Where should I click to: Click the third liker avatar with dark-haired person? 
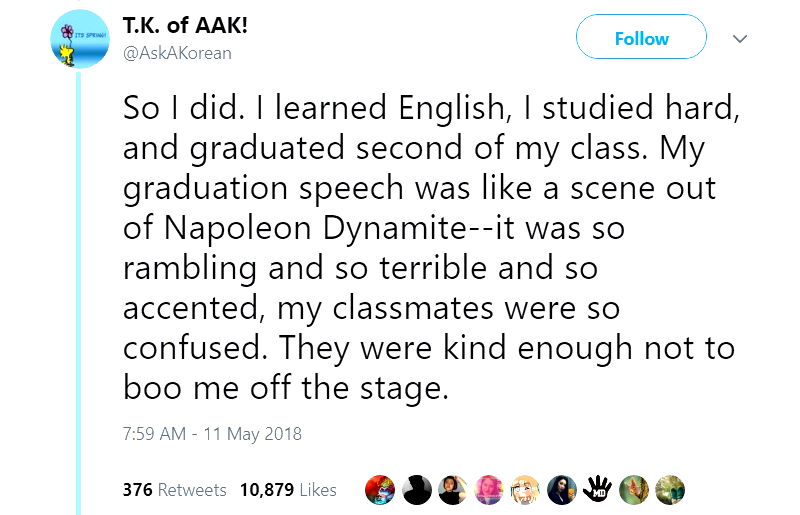coord(455,489)
